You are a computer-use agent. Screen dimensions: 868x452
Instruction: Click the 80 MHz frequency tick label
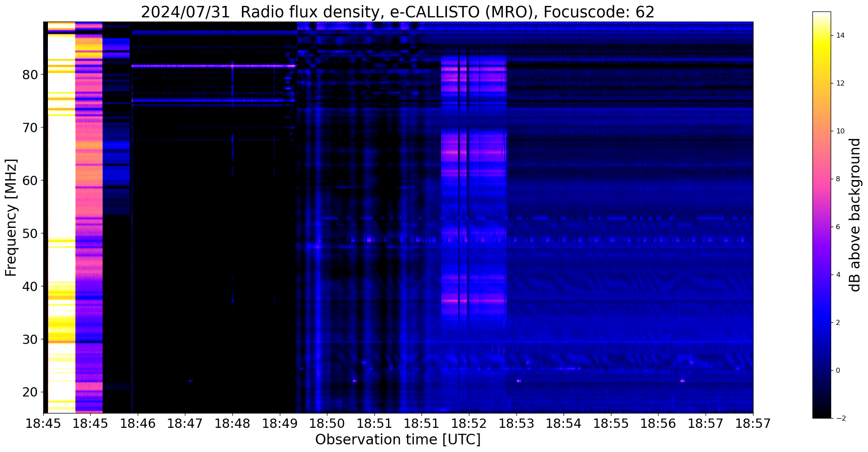[30, 75]
